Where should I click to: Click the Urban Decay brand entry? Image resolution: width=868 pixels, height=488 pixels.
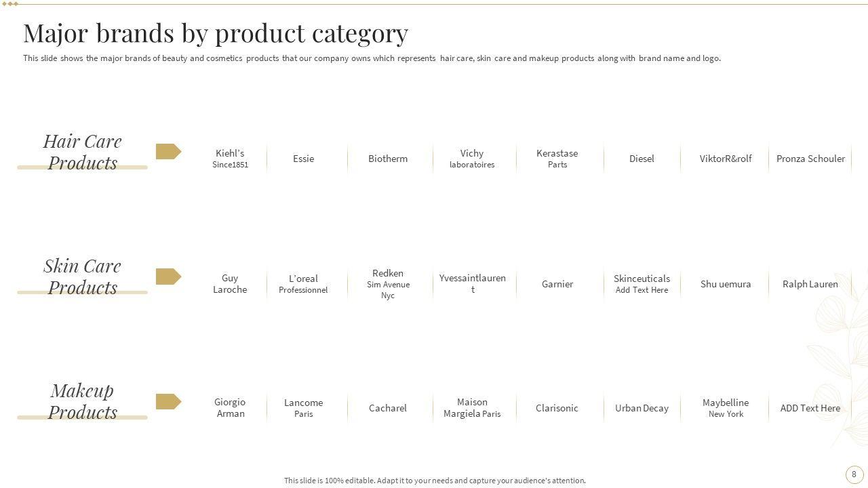coord(642,408)
